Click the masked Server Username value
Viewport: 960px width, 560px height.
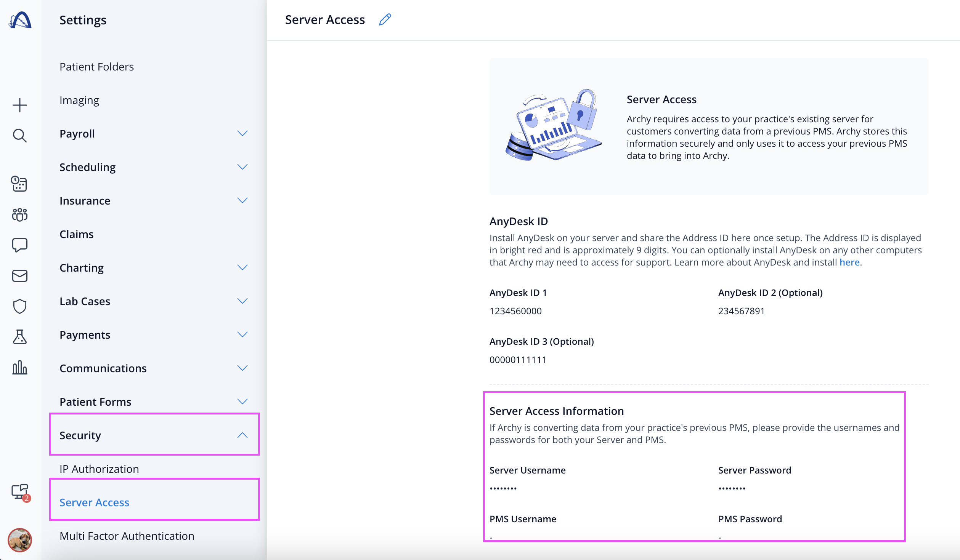click(503, 488)
